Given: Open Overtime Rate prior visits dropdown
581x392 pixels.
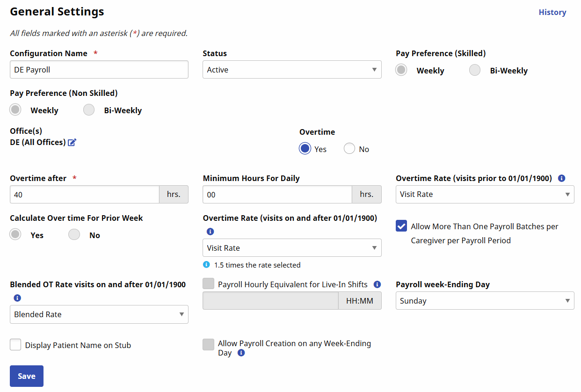Looking at the screenshot, I should (x=485, y=194).
